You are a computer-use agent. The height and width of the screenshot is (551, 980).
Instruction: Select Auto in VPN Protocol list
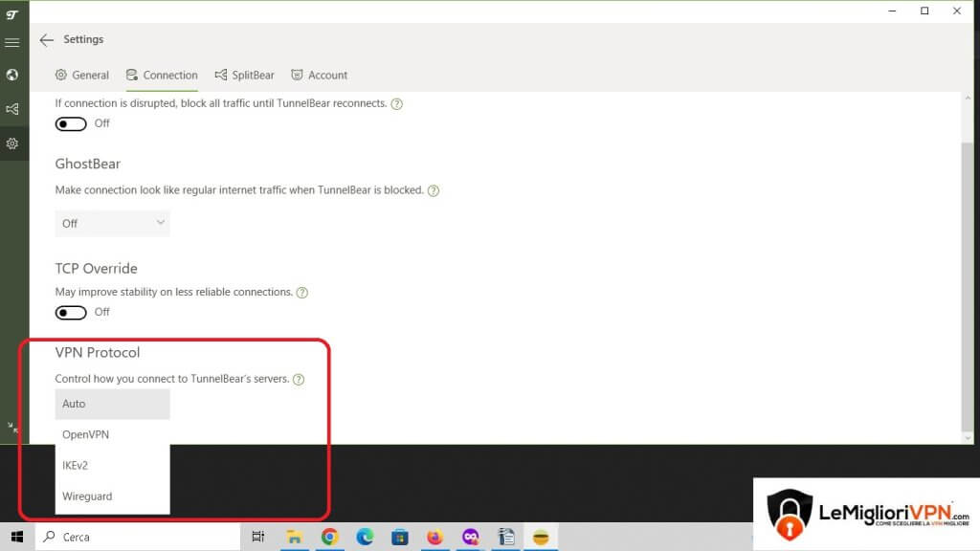pos(113,404)
